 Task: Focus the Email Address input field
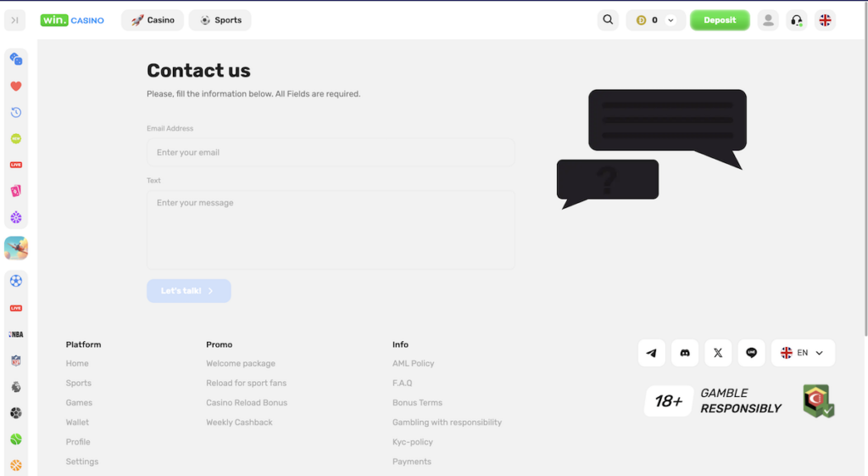click(331, 153)
